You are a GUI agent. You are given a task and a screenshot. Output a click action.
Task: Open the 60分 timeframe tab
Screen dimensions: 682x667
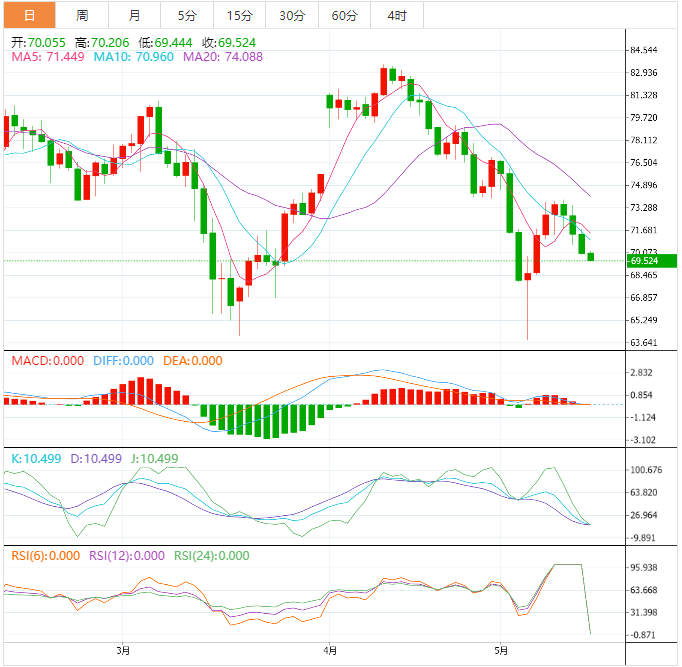pos(344,15)
